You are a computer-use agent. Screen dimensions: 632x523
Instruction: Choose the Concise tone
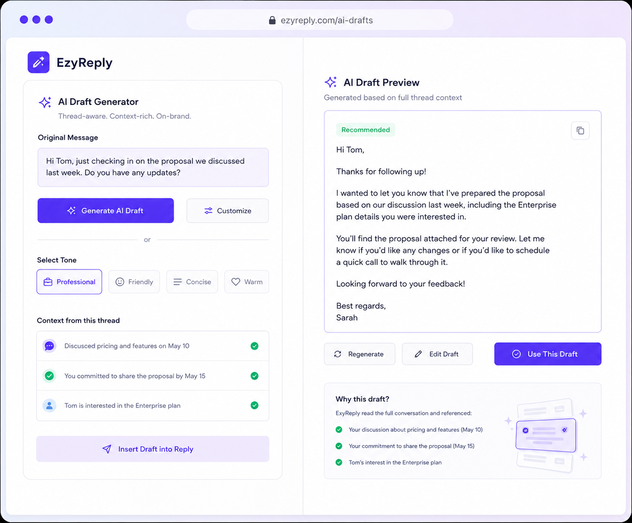click(192, 282)
